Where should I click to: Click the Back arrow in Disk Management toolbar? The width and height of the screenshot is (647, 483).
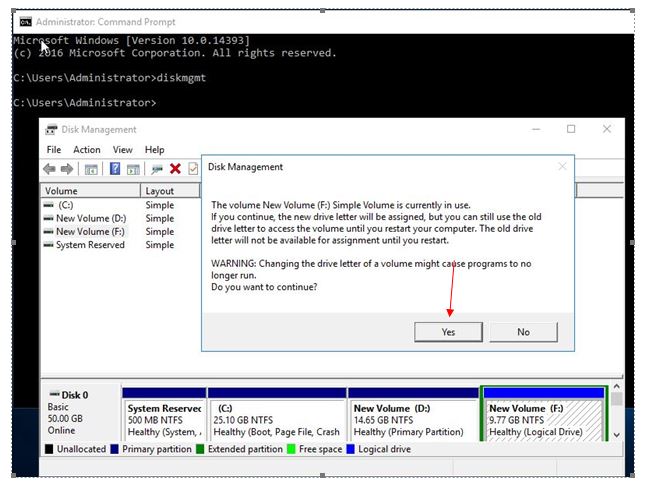tap(50, 168)
